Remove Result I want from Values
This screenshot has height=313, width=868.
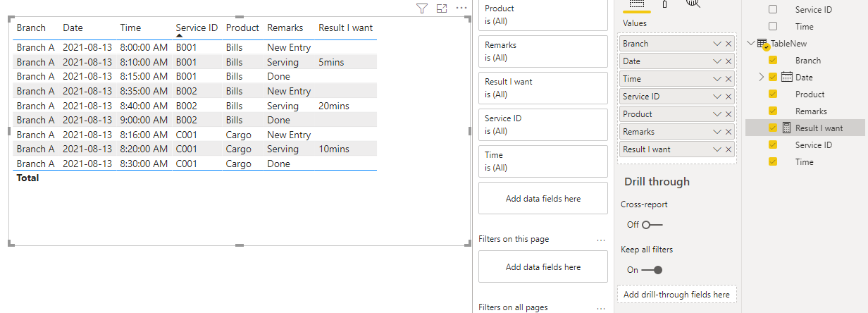point(728,149)
